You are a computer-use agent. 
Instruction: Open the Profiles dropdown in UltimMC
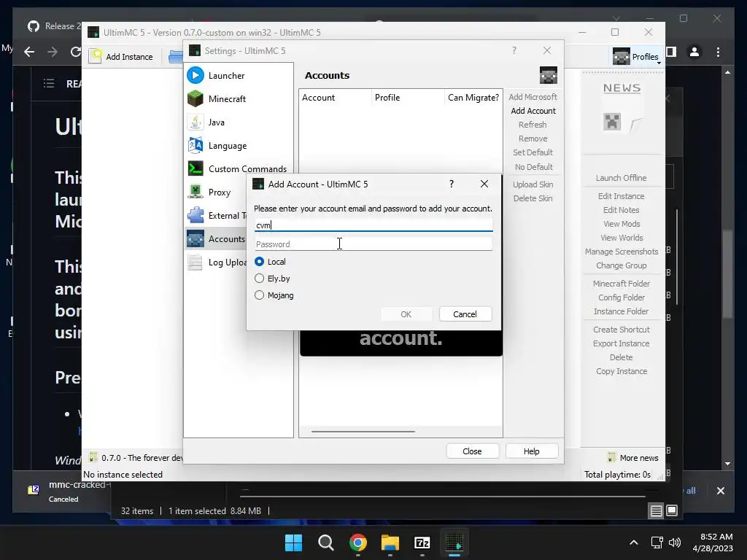coord(636,56)
